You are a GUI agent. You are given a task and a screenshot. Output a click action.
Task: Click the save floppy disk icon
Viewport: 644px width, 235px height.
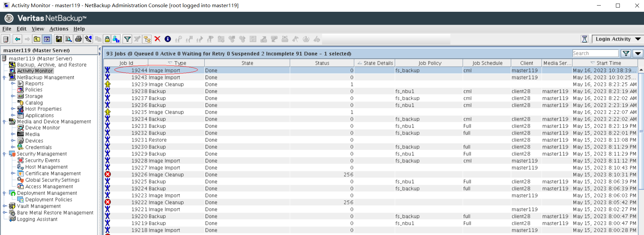pyautogui.click(x=59, y=39)
